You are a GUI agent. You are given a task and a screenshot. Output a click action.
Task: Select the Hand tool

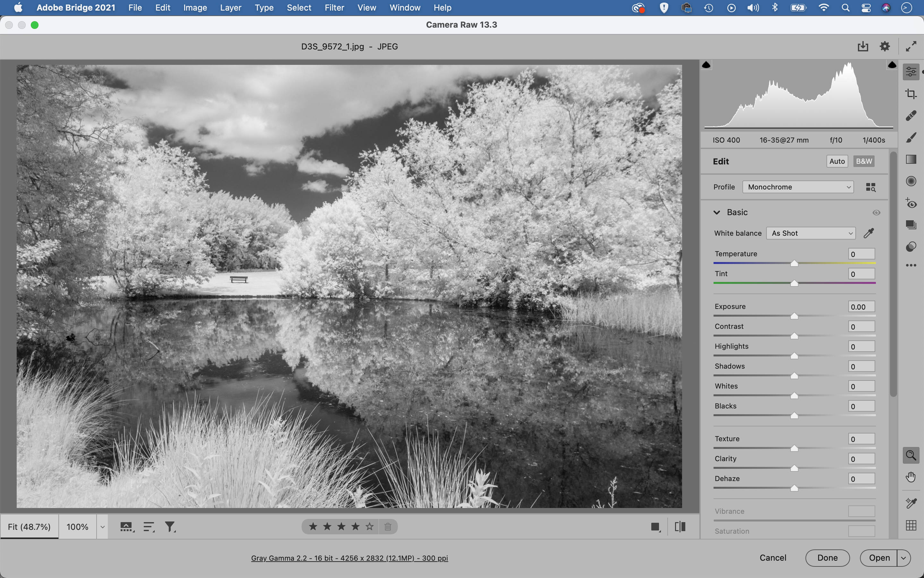point(911,477)
